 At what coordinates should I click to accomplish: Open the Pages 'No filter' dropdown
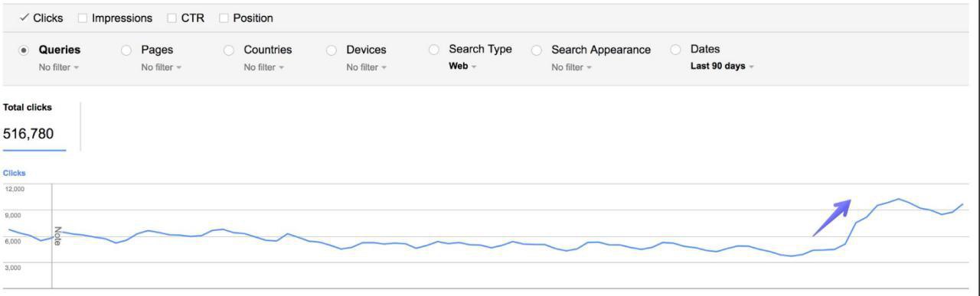162,67
